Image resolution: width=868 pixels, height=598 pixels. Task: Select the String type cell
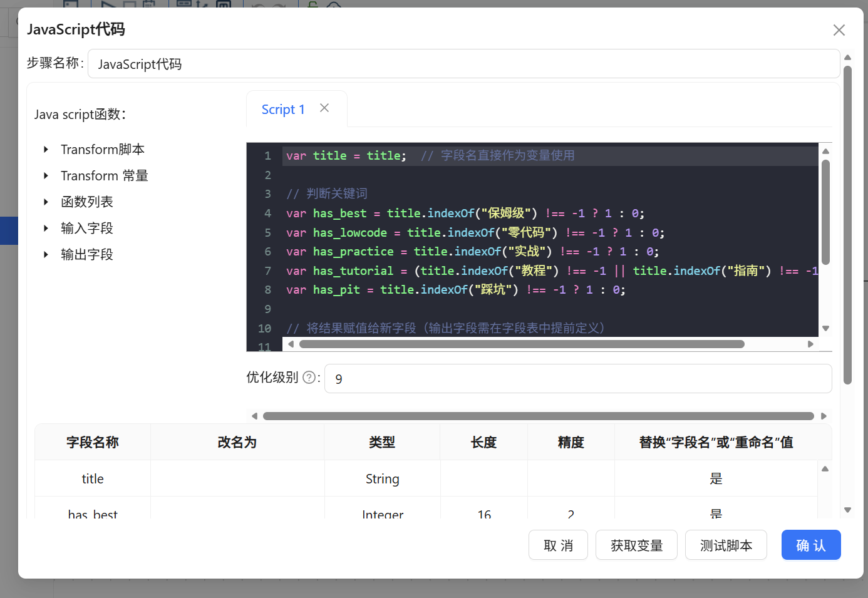pyautogui.click(x=382, y=478)
